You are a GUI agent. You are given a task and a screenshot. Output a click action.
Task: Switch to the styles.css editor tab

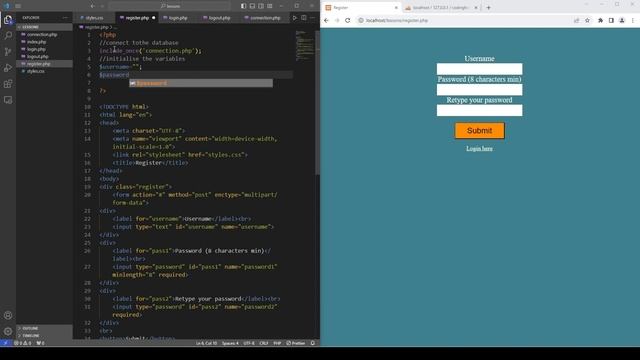point(94,18)
